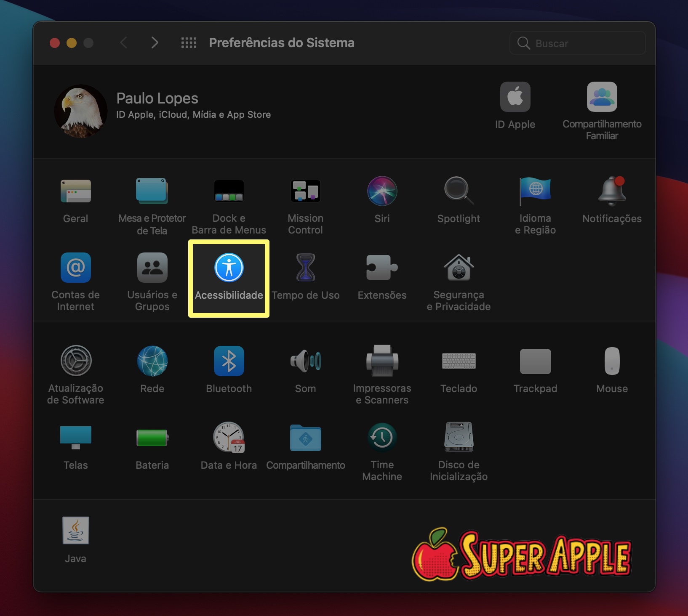The image size is (688, 616).
Task: Click the forward navigation arrow
Action: point(155,43)
